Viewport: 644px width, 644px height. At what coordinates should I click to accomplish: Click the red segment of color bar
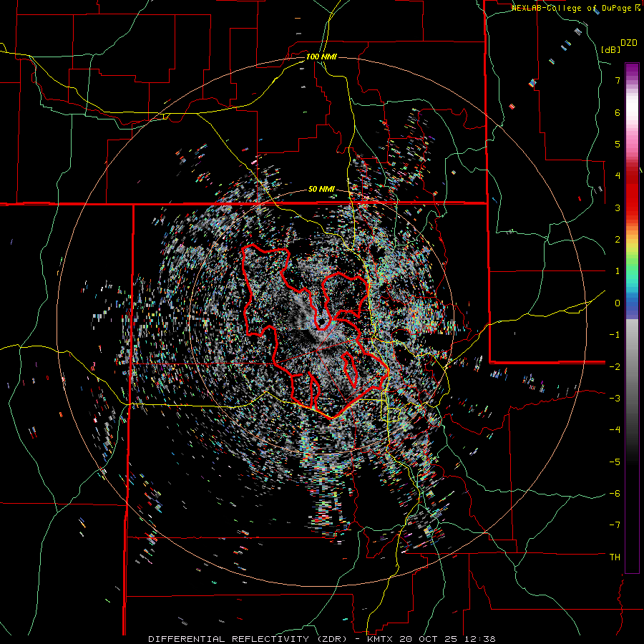point(632,193)
